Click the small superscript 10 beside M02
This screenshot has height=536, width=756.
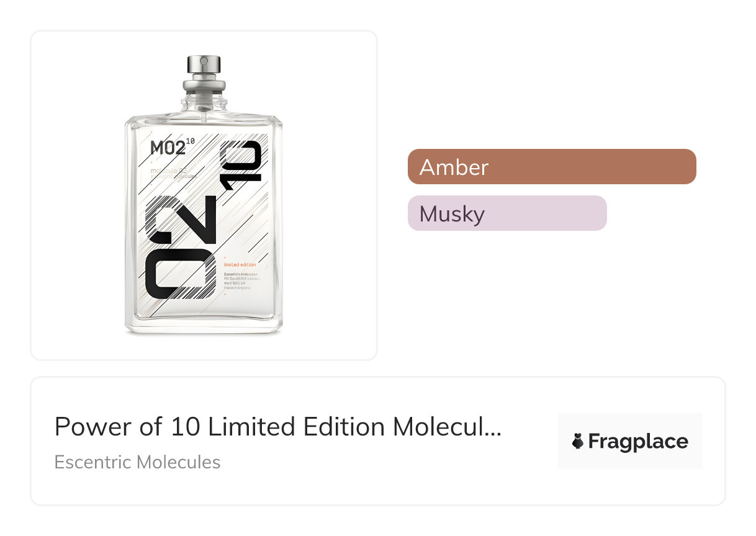pos(190,142)
